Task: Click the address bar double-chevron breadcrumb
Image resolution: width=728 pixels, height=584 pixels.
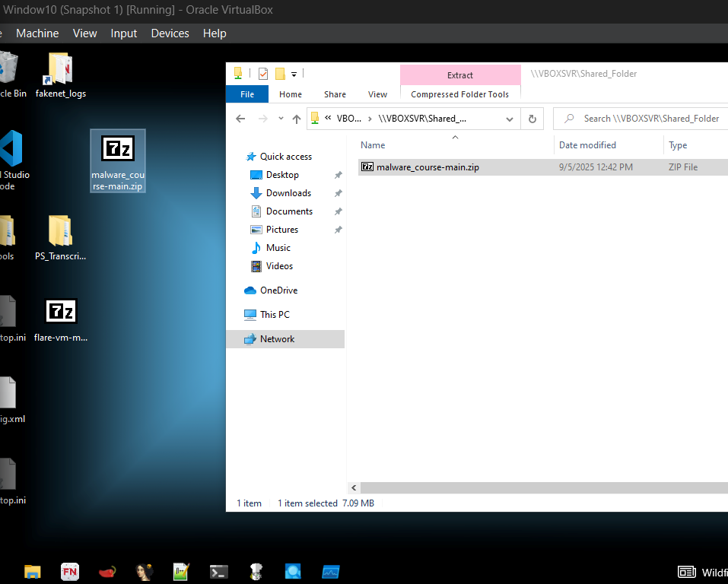Action: coord(328,118)
